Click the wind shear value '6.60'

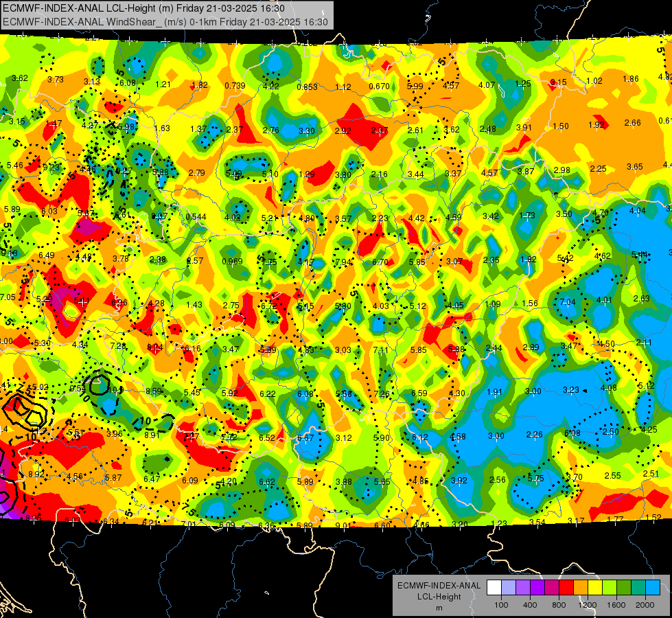(x=382, y=525)
